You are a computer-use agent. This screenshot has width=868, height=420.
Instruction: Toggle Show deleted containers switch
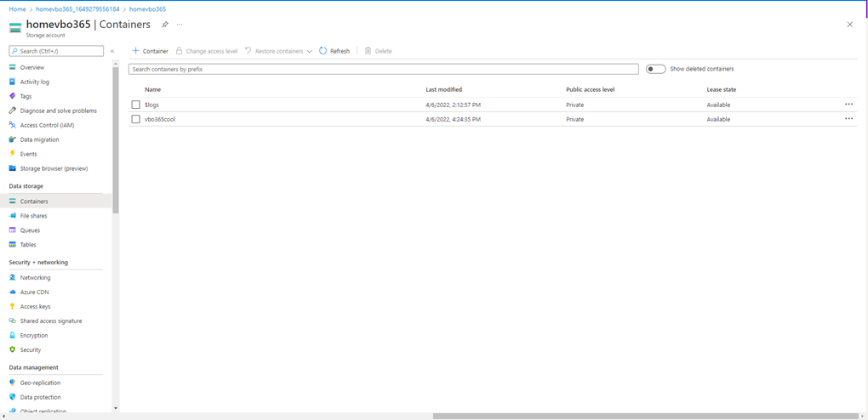[x=656, y=69]
